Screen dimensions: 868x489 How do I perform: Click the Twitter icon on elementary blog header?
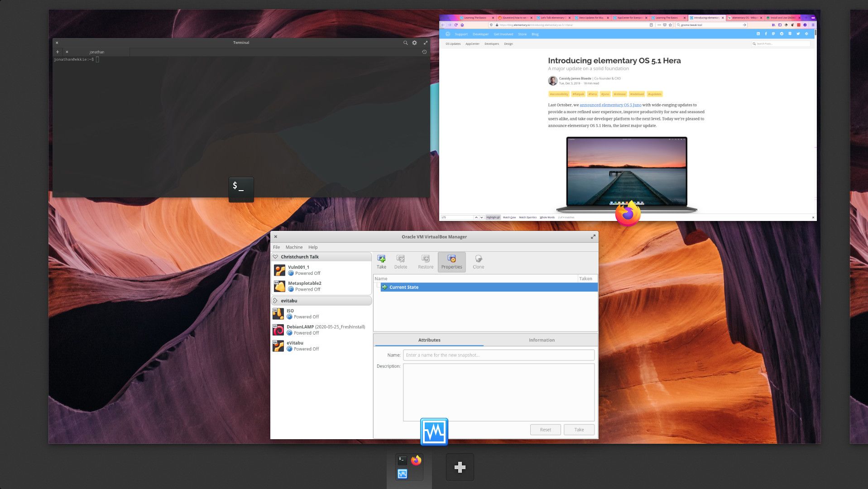pyautogui.click(x=798, y=34)
